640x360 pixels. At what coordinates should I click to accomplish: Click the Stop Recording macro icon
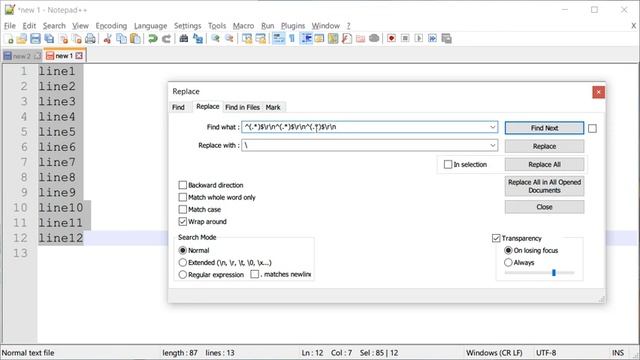(405, 39)
